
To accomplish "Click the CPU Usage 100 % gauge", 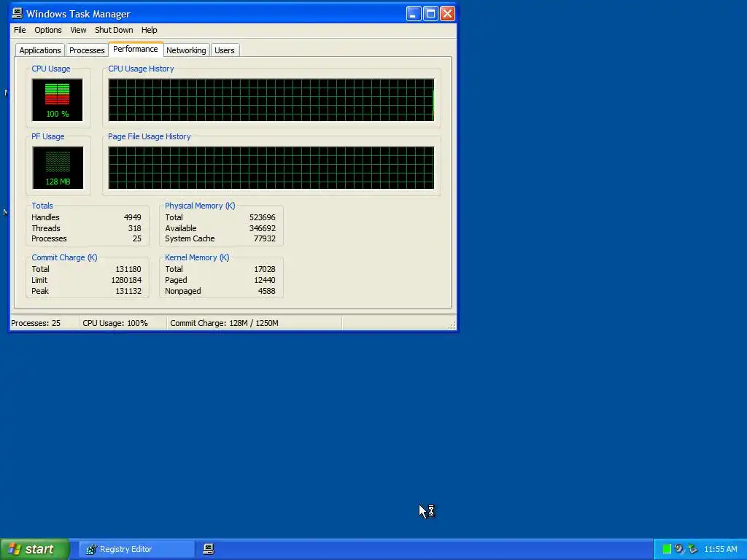I will [x=57, y=100].
